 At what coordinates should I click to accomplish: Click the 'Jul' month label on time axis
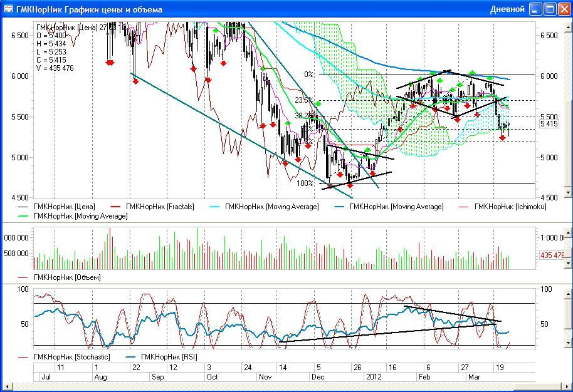coord(46,377)
